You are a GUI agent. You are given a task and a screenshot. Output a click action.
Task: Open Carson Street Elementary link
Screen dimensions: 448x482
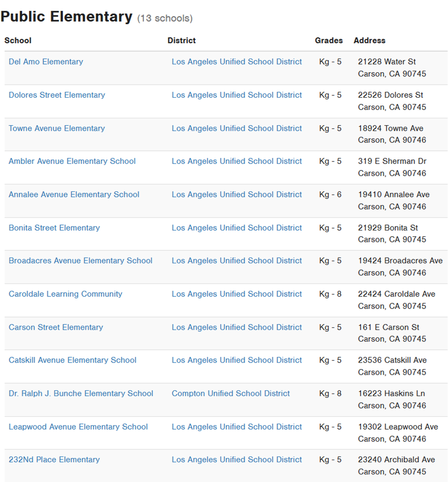(56, 327)
